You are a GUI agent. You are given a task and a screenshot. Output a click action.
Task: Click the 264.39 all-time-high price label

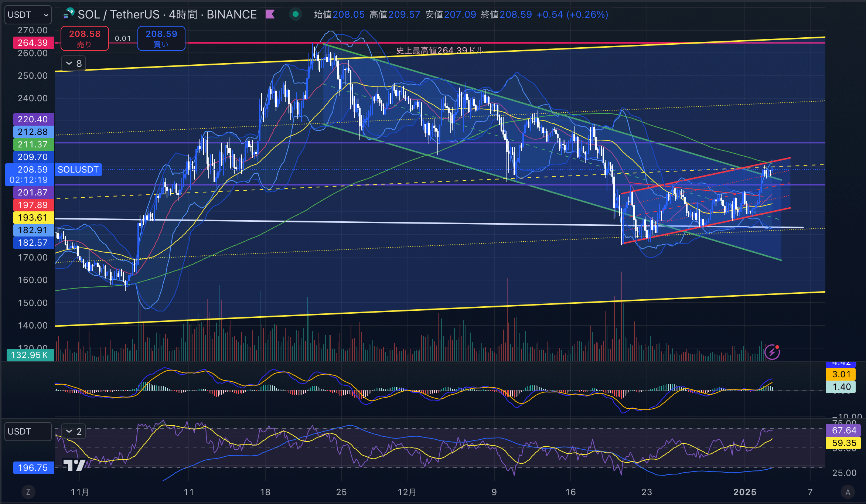point(33,43)
